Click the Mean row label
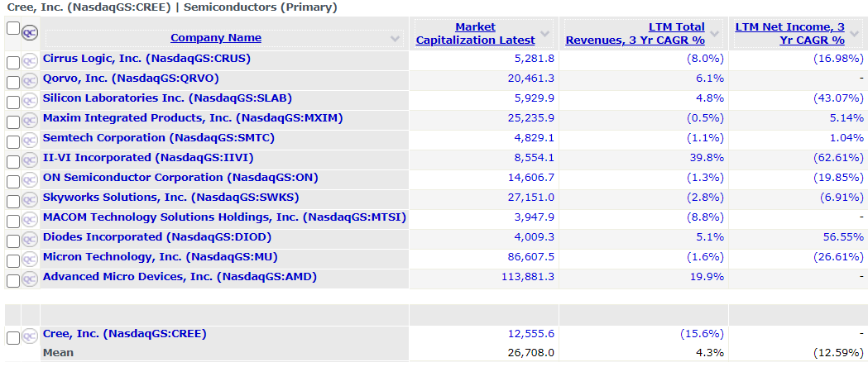Image resolution: width=868 pixels, height=367 pixels. (x=58, y=353)
